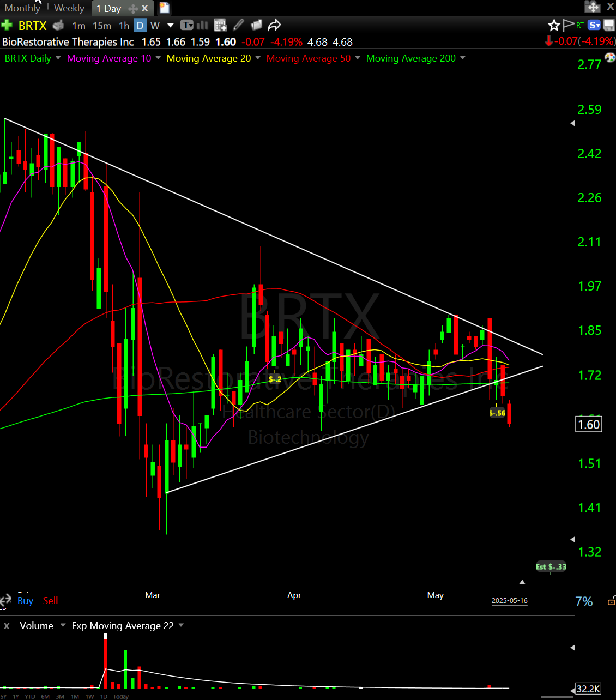Click the floppy disk save icon
This screenshot has height=700, width=616.
click(608, 25)
